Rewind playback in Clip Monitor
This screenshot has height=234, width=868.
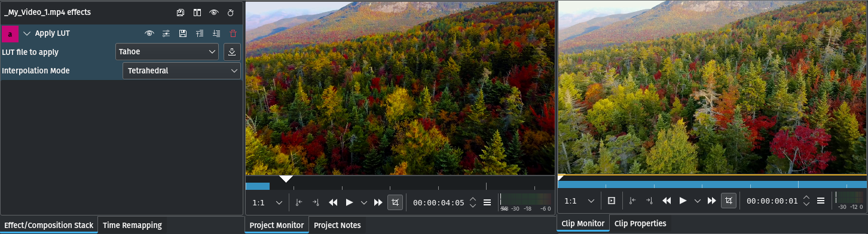[667, 201]
